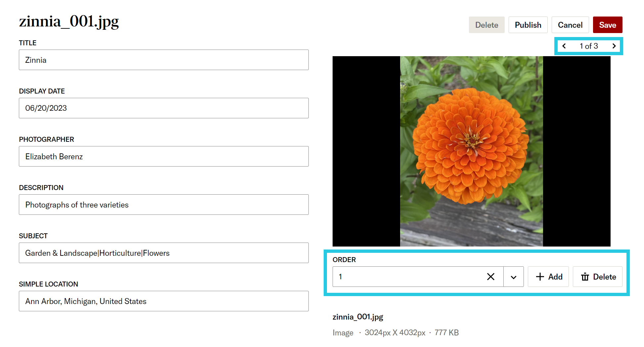Click the SIMPLE LOCATION label
Image resolution: width=644 pixels, height=347 pixels.
(48, 284)
